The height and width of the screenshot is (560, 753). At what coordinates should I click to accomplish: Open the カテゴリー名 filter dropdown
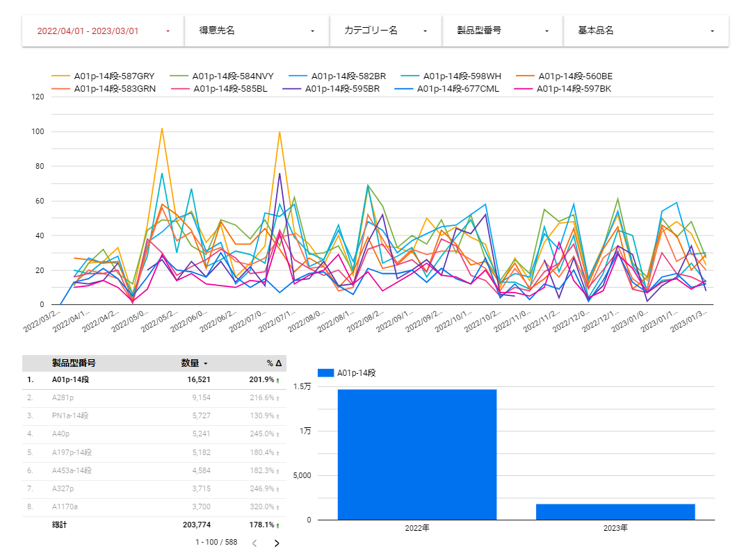pos(386,31)
